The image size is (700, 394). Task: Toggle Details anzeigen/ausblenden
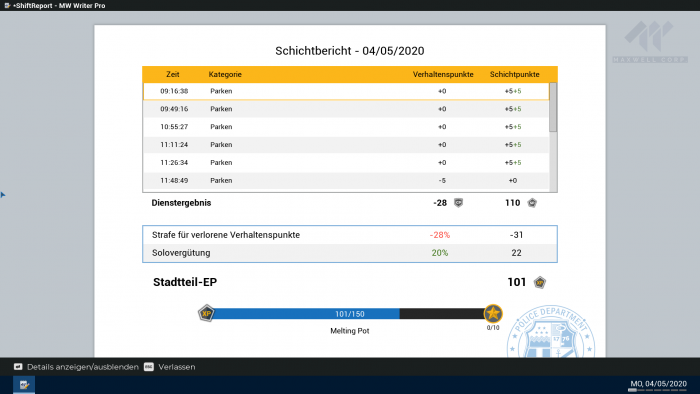coord(83,367)
